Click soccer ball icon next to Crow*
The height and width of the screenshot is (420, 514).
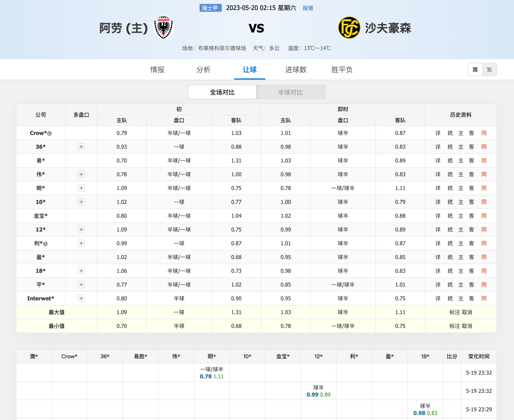50,133
